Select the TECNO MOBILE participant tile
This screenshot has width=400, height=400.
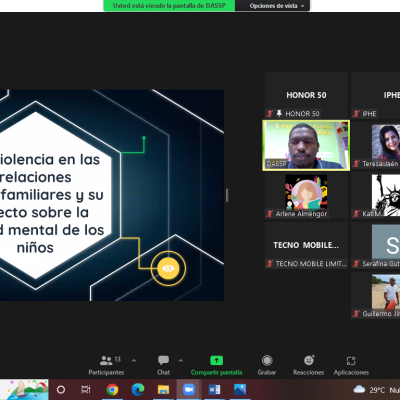(306, 245)
